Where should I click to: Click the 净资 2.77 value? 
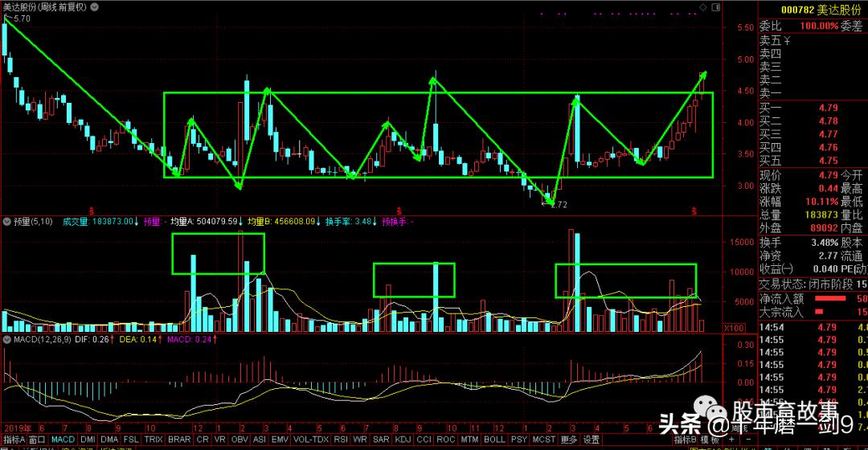[828, 256]
